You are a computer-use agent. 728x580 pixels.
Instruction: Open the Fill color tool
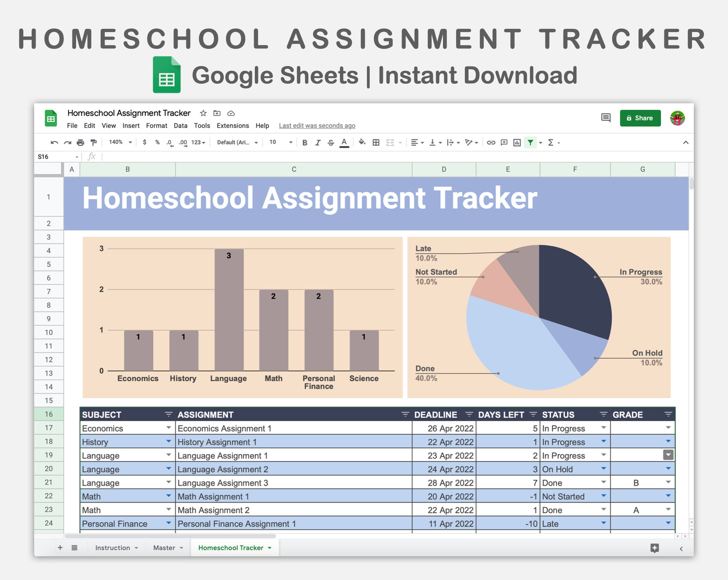pos(362,142)
